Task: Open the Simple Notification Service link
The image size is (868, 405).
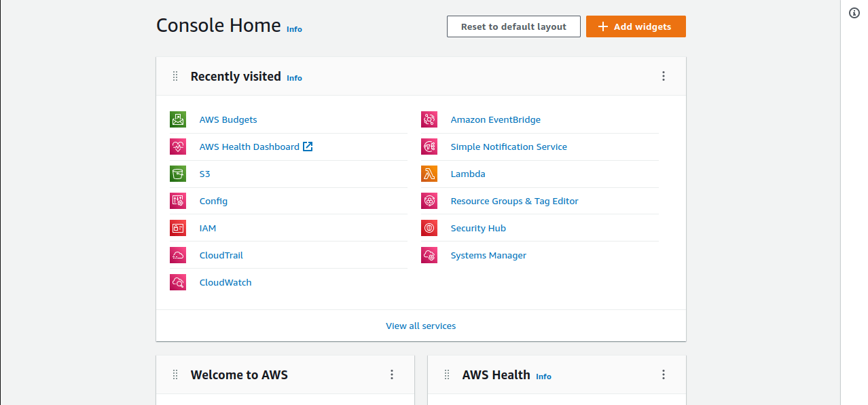Action: click(x=509, y=147)
